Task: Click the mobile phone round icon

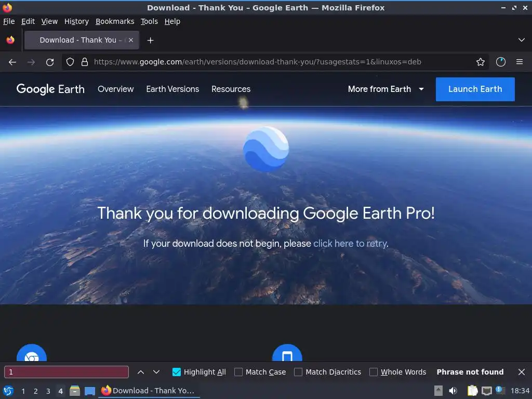Action: point(287,353)
